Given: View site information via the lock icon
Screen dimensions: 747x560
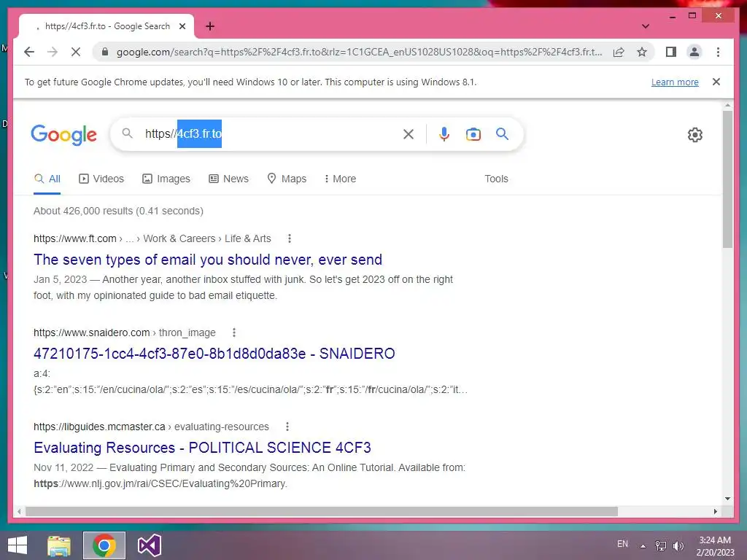Looking at the screenshot, I should [105, 52].
